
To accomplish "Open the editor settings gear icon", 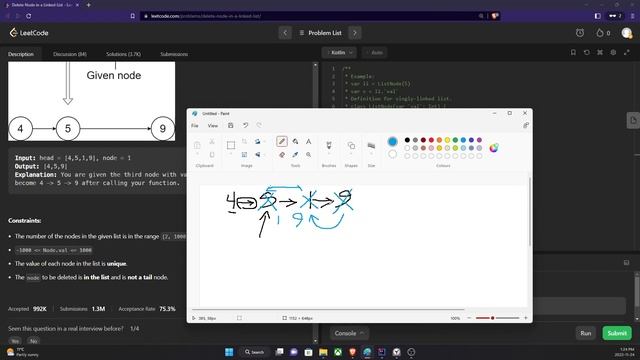I will tap(613, 53).
